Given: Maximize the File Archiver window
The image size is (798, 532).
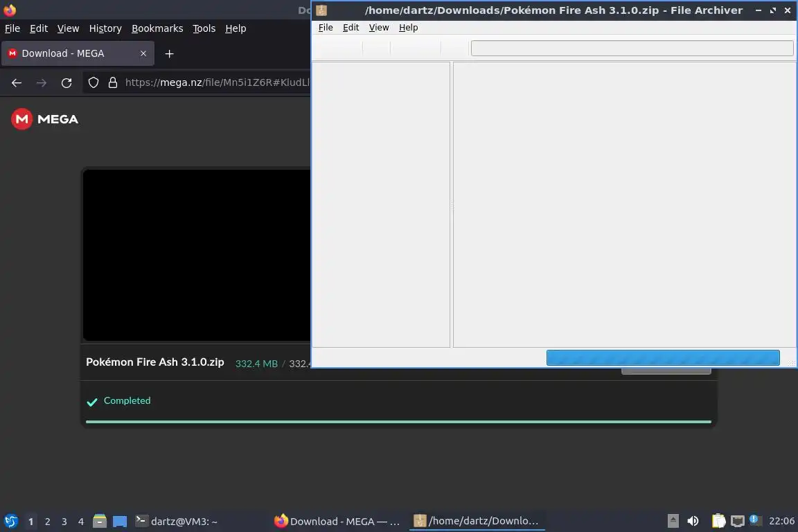Looking at the screenshot, I should click(x=773, y=10).
